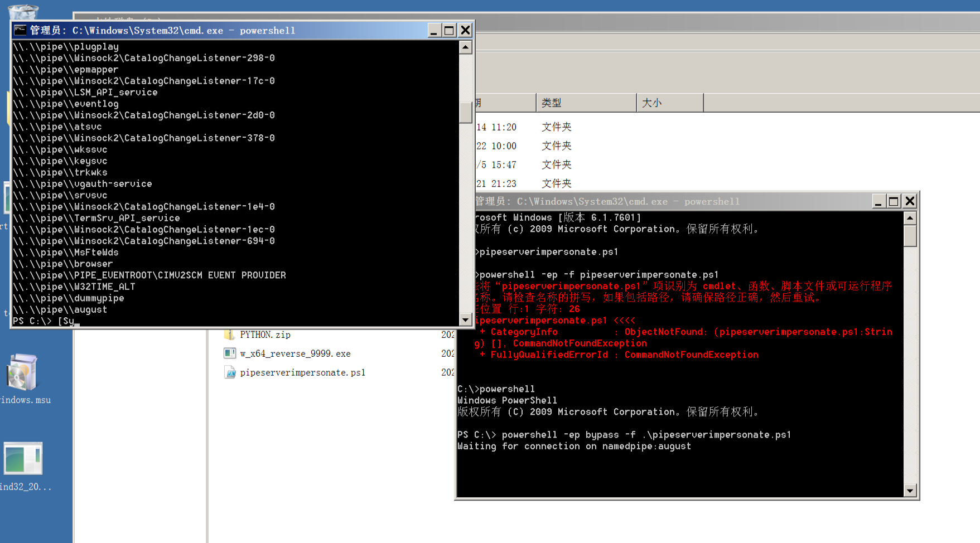Click PYTHON.zip file name in Explorer
The height and width of the screenshot is (543, 980).
pyautogui.click(x=265, y=334)
